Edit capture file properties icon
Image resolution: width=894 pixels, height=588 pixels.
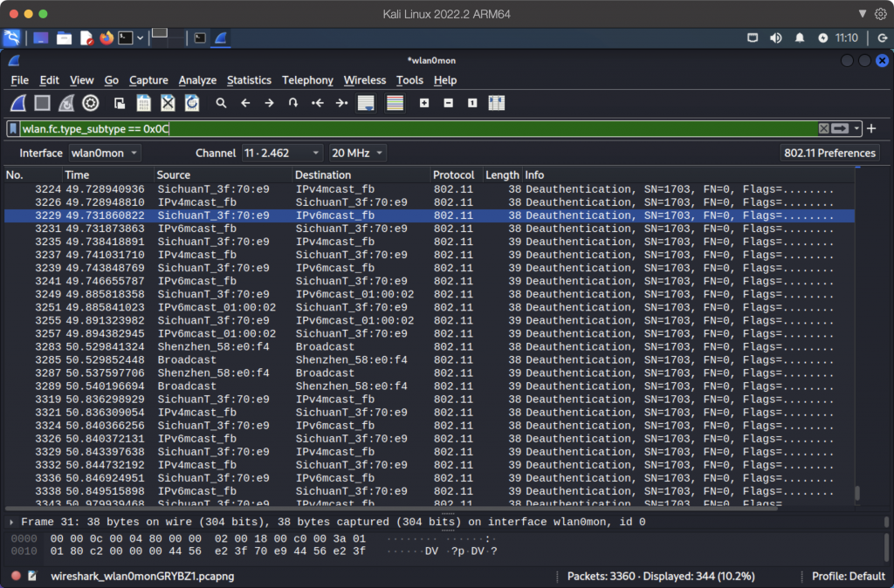tap(32, 576)
